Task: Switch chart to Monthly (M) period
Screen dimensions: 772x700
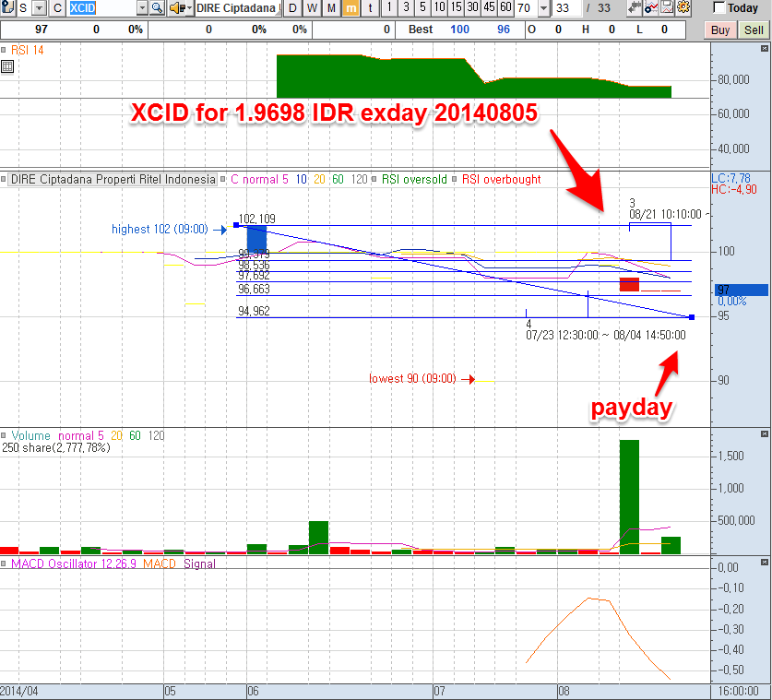Action: 331,8
